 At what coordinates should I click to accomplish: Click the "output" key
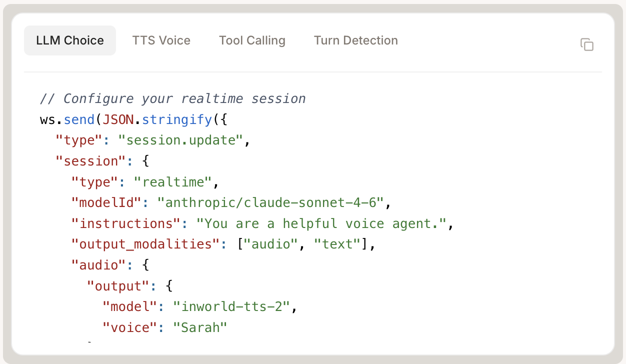coord(118,286)
